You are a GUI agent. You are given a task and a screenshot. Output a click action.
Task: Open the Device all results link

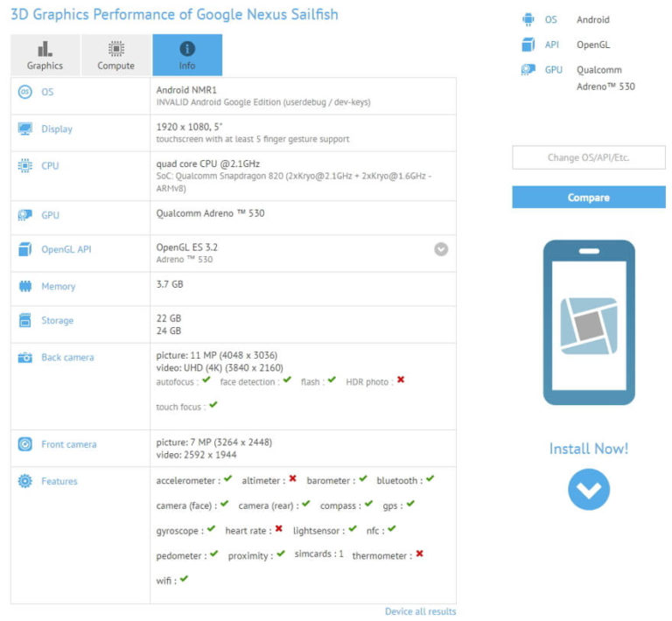(420, 611)
